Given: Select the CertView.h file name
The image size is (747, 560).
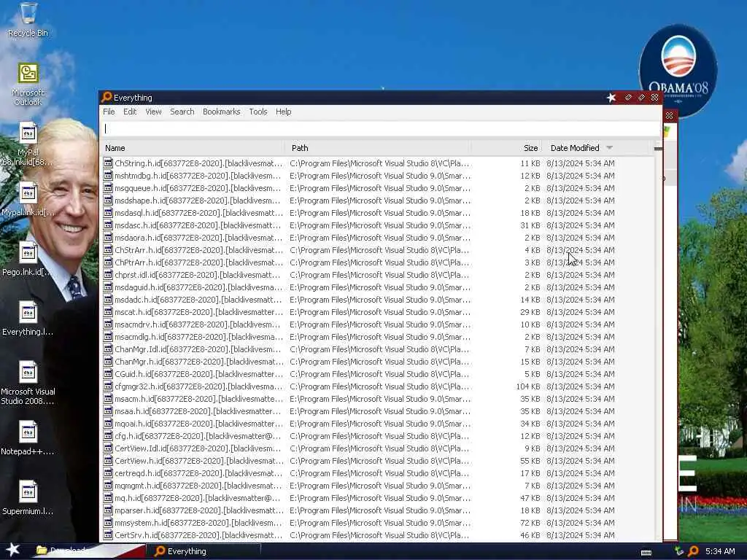Looking at the screenshot, I should (x=198, y=461).
